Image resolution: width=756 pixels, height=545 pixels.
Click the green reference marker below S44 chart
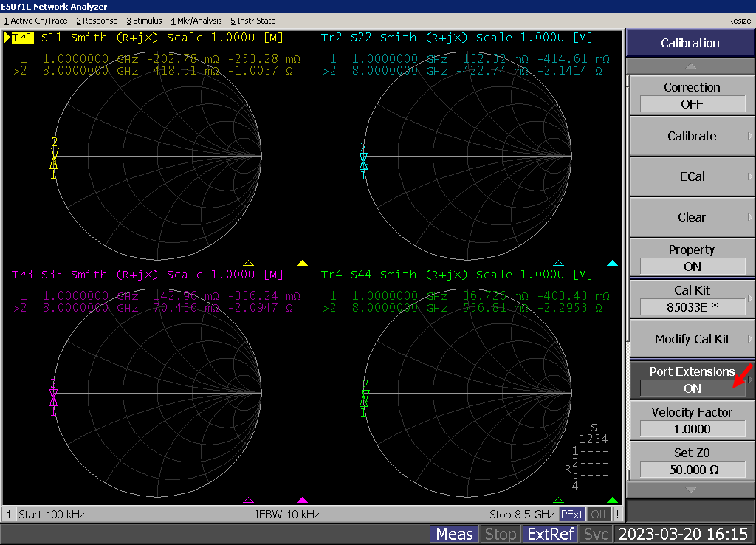coord(611,500)
